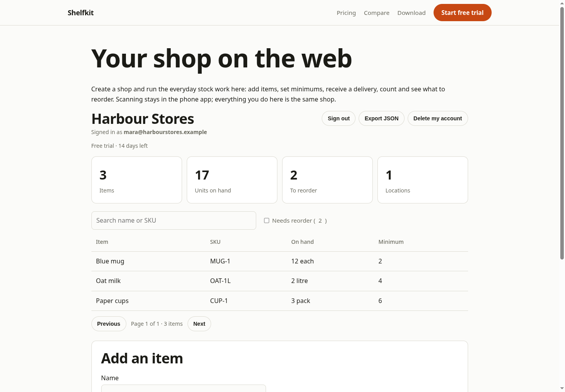Viewport: 565px width, 392px height.
Task: Click the SKU column header
Action: pos(215,242)
